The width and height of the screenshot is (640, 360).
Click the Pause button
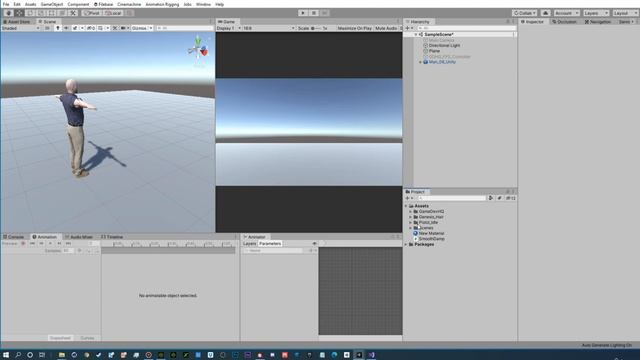314,13
